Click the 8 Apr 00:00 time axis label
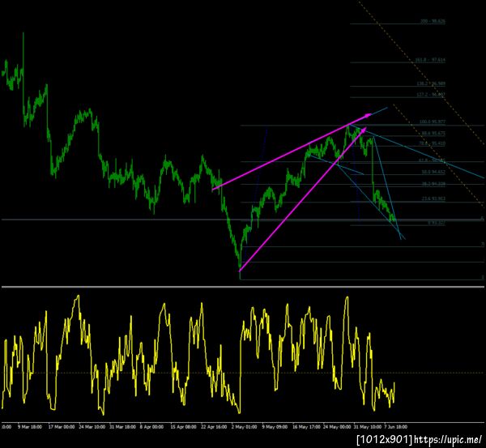This screenshot has width=486, height=448. (151, 427)
